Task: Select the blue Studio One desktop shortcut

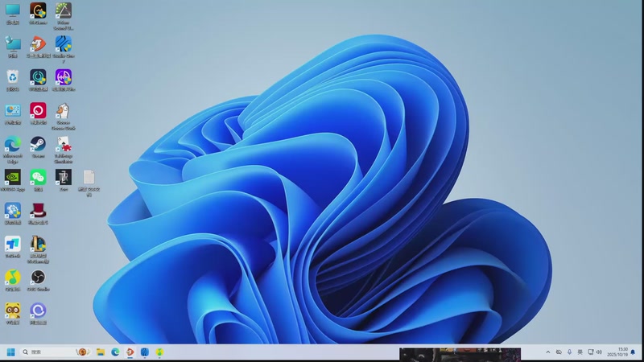Action: pyautogui.click(x=64, y=44)
